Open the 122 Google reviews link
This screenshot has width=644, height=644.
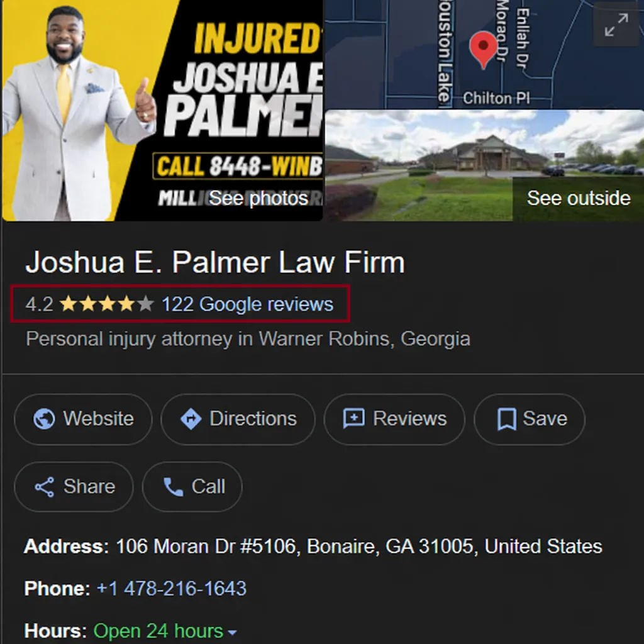point(247,304)
